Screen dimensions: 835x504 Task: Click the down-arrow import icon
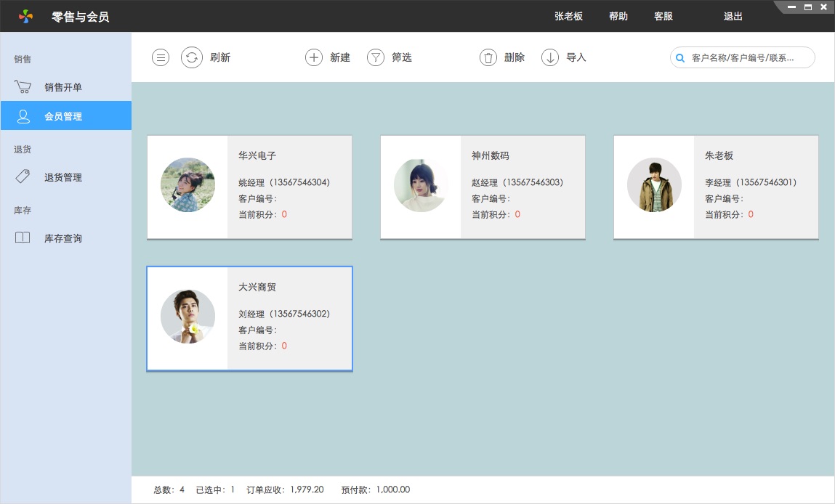click(x=550, y=57)
